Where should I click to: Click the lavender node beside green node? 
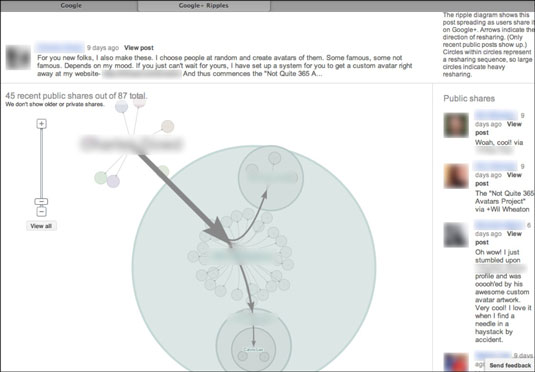(113, 181)
